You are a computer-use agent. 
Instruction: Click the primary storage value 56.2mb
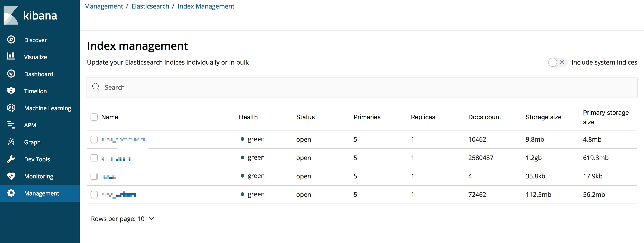(x=594, y=195)
